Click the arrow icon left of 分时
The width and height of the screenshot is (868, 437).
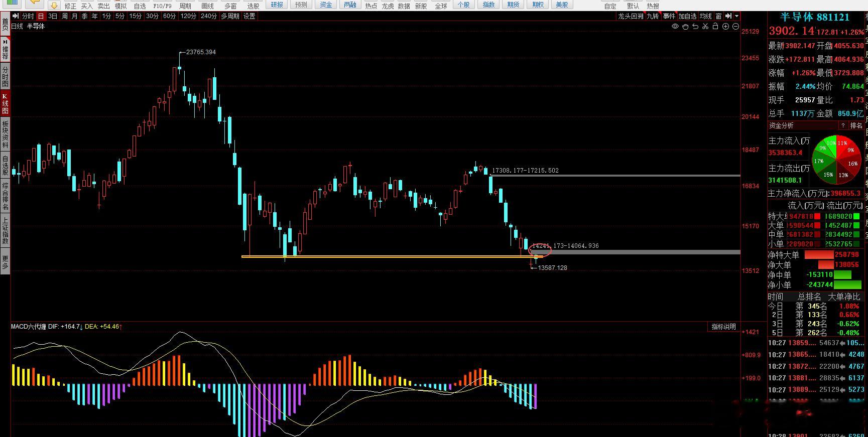[x=16, y=16]
